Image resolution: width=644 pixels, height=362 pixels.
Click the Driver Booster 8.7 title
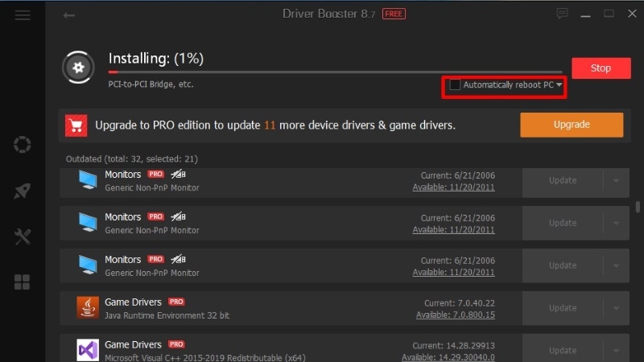(x=328, y=14)
